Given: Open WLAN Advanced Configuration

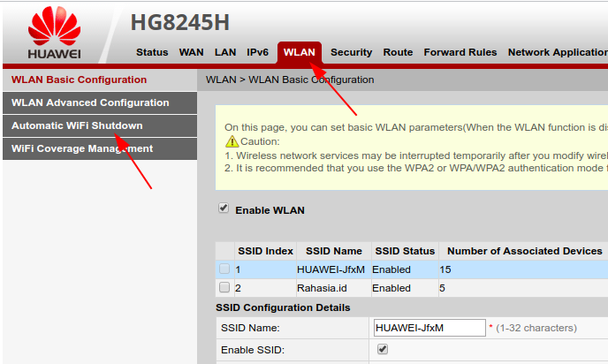Looking at the screenshot, I should [100, 102].
